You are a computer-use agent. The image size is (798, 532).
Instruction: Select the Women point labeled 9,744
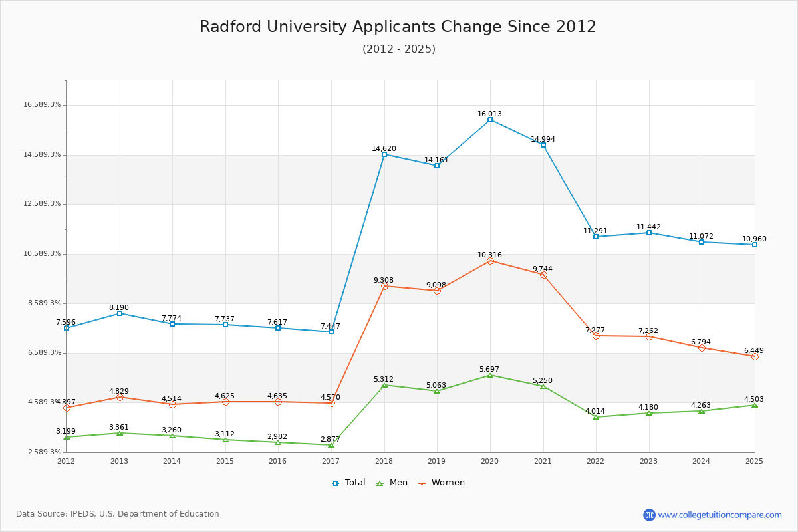(x=543, y=275)
